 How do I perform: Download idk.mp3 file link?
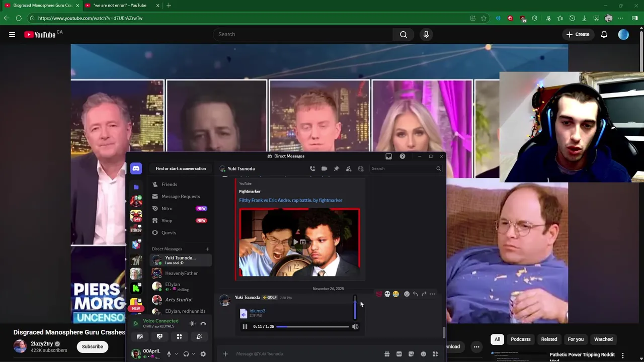(257, 311)
